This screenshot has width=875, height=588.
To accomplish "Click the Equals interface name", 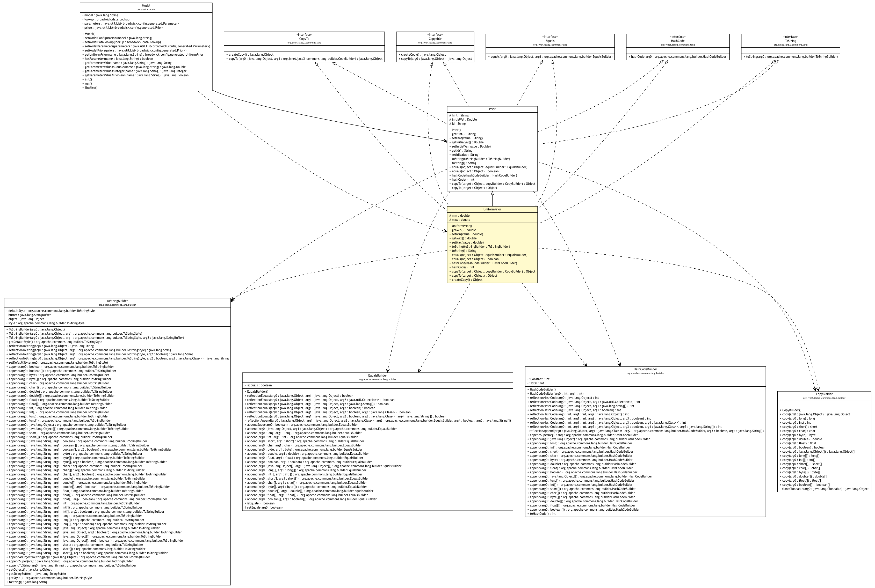I will click(x=550, y=41).
